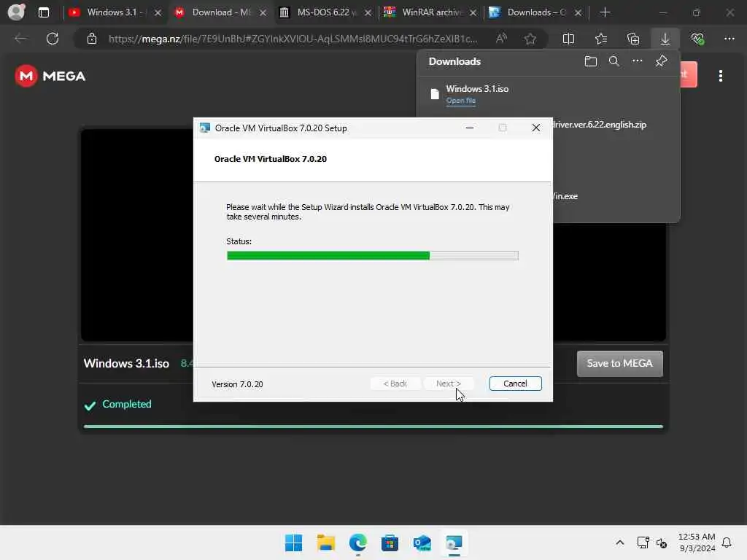Viewport: 747px width, 560px height.
Task: Select VirtualBox setup taskbar icon
Action: (454, 542)
